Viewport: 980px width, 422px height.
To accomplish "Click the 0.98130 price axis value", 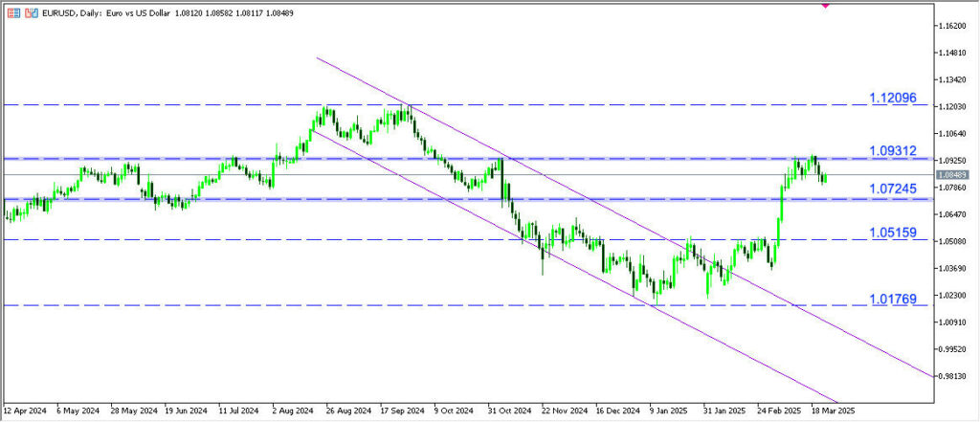I will pos(953,376).
